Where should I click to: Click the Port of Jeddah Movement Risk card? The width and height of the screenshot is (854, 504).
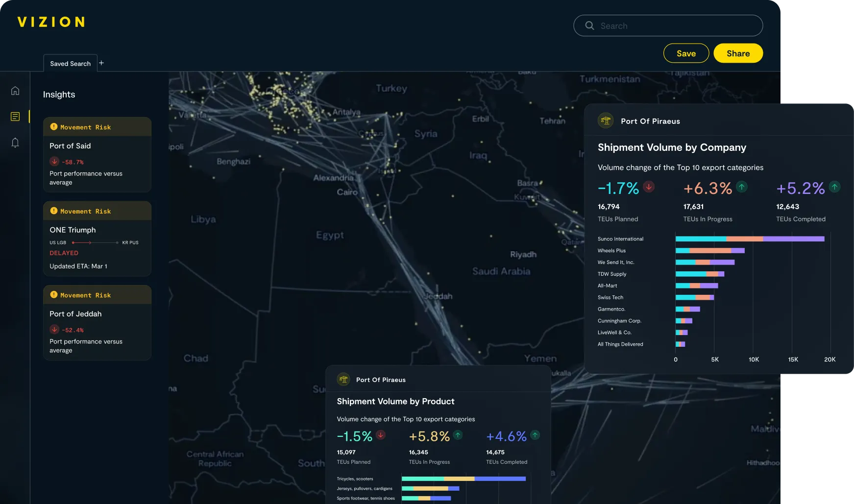coord(97,322)
